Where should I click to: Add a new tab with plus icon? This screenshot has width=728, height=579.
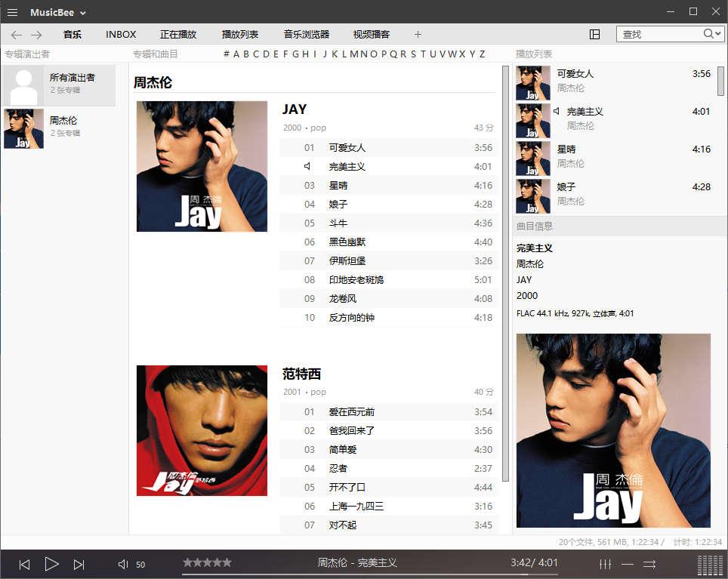point(418,34)
